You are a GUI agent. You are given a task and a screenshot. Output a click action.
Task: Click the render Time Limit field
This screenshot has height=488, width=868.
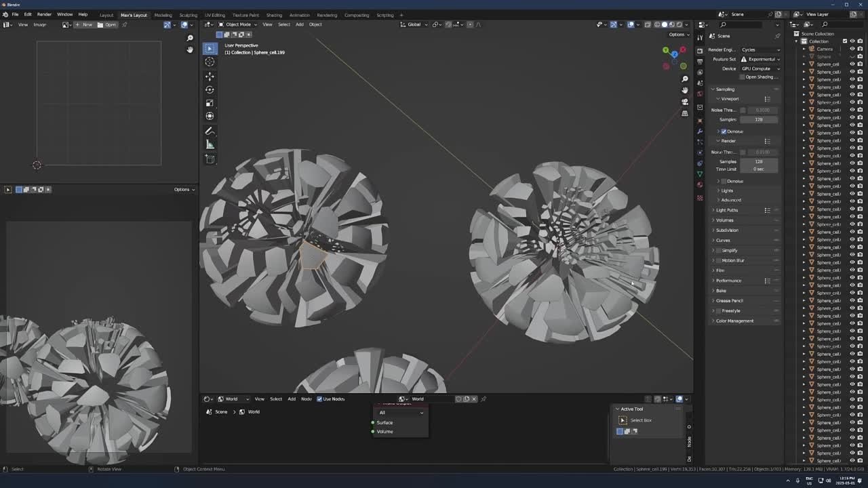tap(758, 169)
